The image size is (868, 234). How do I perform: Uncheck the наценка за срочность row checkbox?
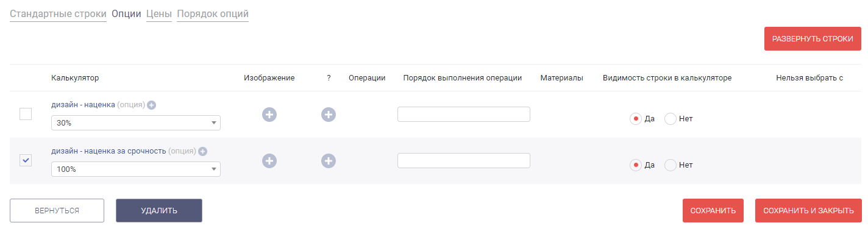click(26, 160)
